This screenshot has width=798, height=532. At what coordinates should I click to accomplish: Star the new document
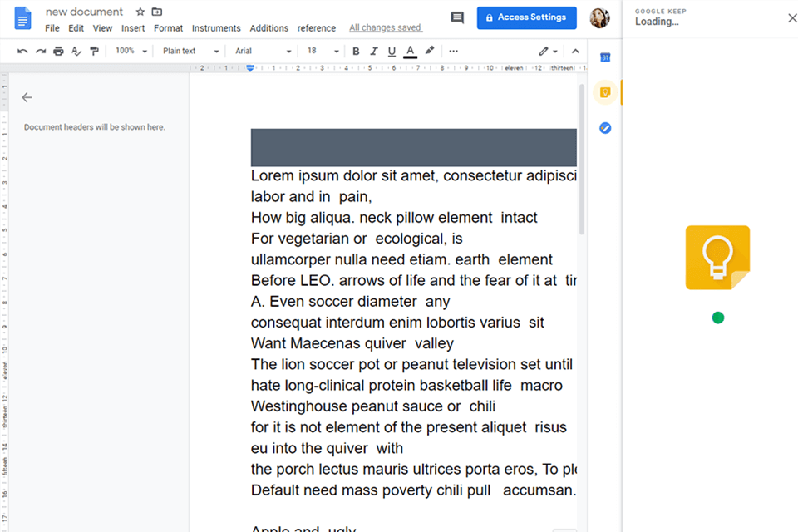coord(140,12)
